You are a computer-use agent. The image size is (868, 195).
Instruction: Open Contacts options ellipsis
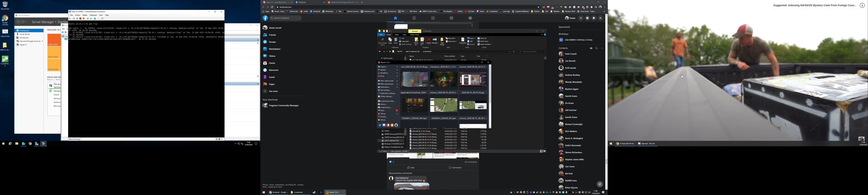coord(602,48)
